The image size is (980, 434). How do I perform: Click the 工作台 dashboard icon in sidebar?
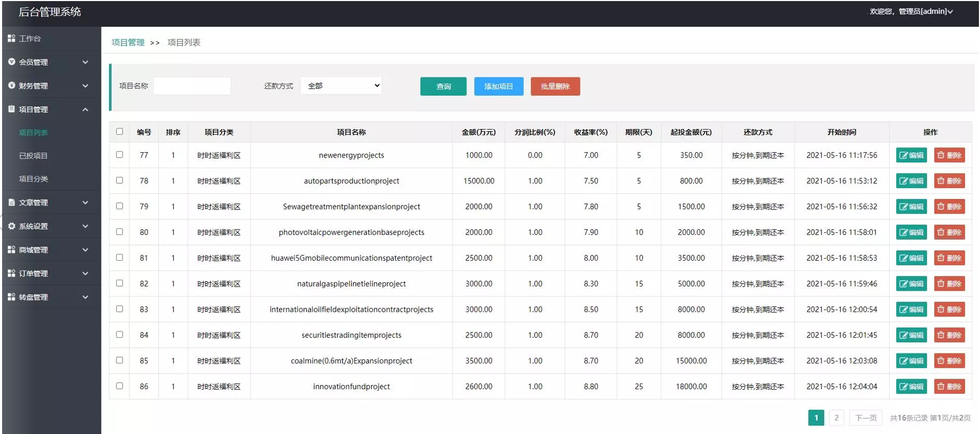coord(11,38)
